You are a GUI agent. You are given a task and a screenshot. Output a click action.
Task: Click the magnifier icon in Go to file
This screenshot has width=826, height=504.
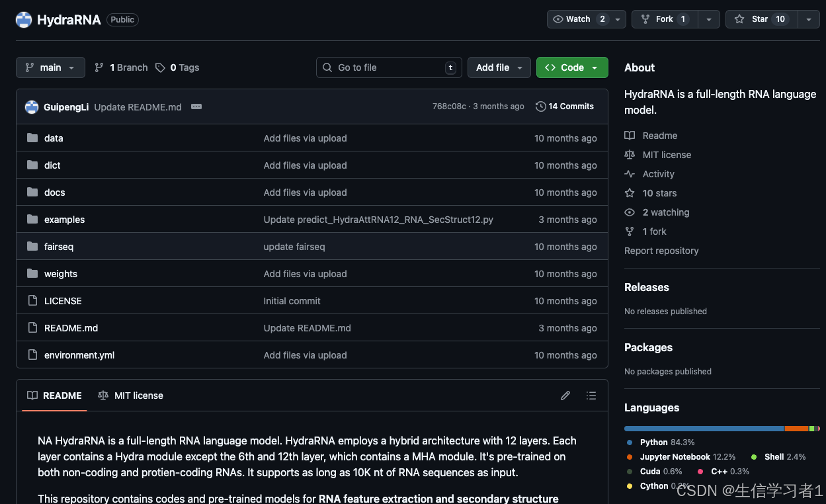point(327,67)
